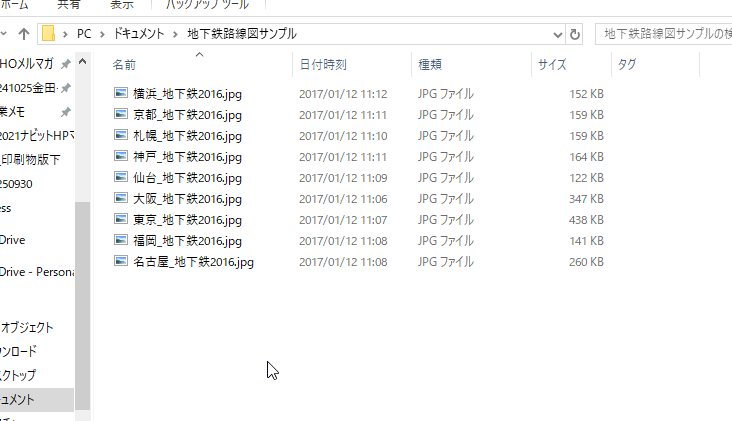Select the オブジェクト item in the navigation pane
Viewport: 732px width, 421px height.
coord(27,328)
